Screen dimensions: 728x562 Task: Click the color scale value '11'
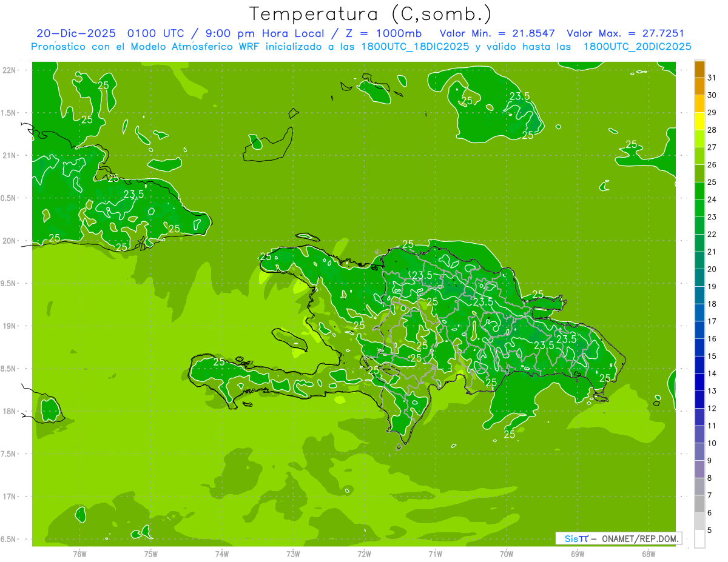pyautogui.click(x=712, y=426)
